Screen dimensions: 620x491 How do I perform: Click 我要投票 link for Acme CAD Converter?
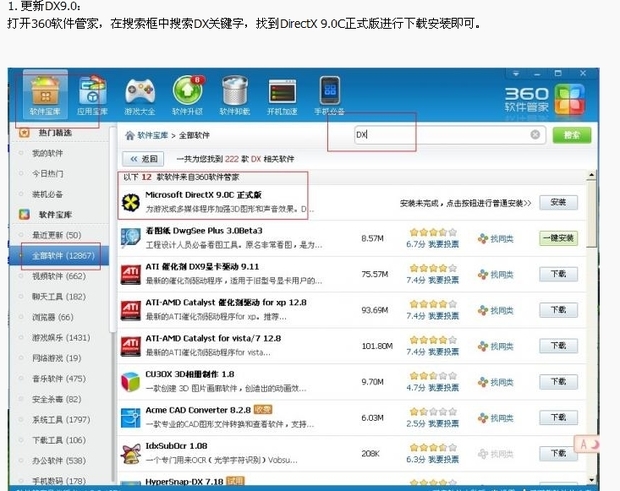(x=444, y=424)
